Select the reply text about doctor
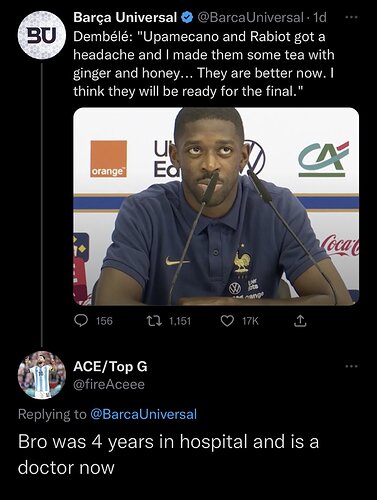Screen dimensions: 377x500 [168, 454]
